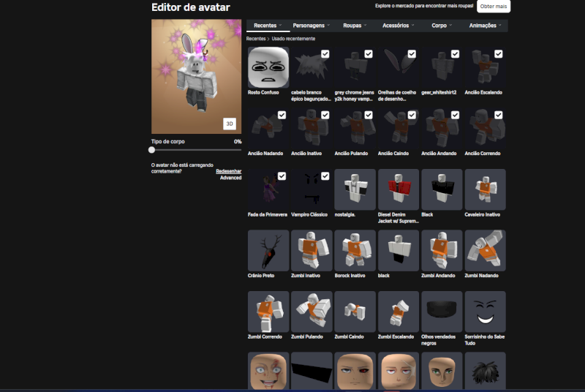Viewport: 585px width, 392px height.
Task: Uncheck the Ancião Inativo animation
Action: click(325, 116)
